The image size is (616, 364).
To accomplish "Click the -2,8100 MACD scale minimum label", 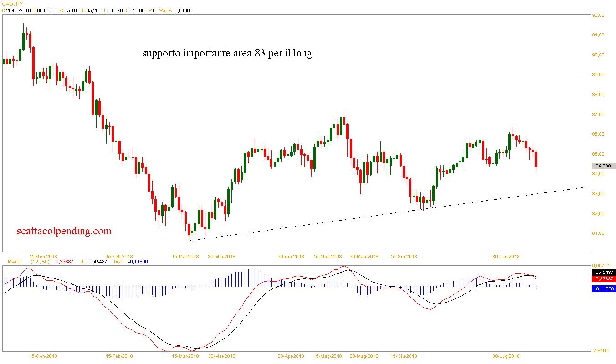I will pyautogui.click(x=600, y=350).
